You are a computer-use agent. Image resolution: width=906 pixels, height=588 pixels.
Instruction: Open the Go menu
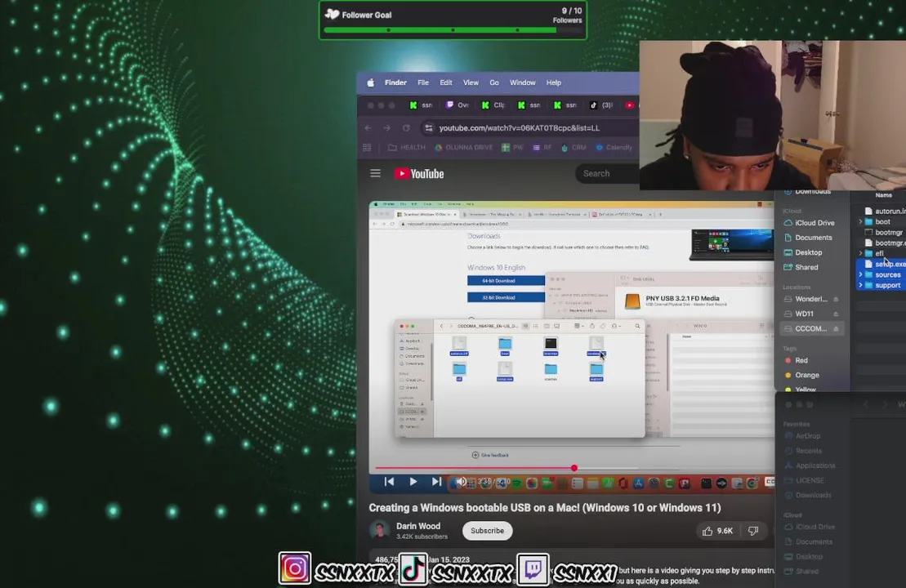[x=494, y=82]
